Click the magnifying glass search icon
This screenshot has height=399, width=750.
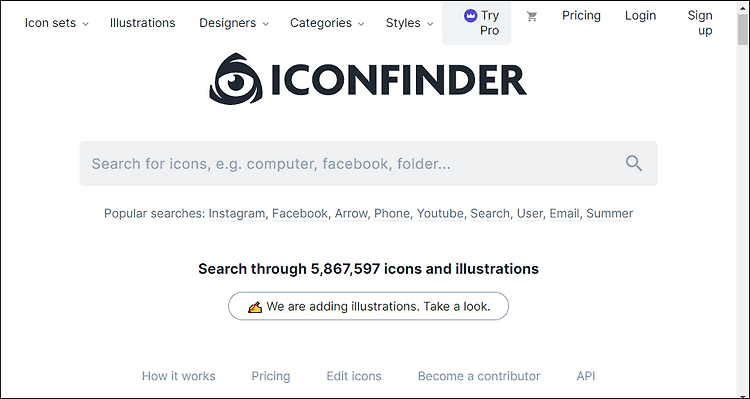pos(634,164)
